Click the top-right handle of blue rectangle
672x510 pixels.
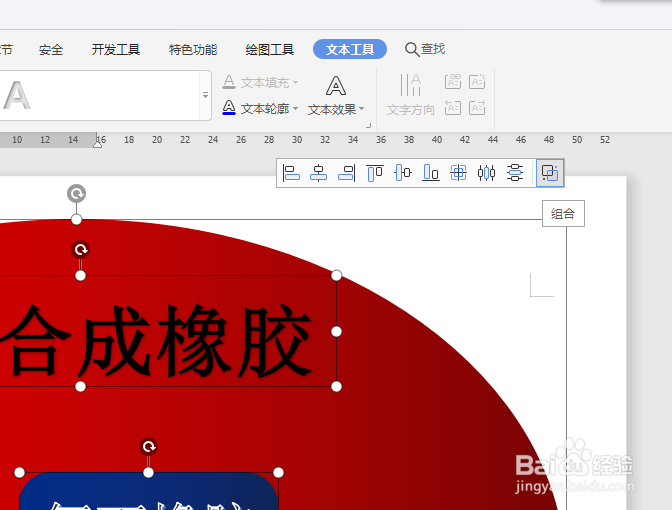[278, 472]
